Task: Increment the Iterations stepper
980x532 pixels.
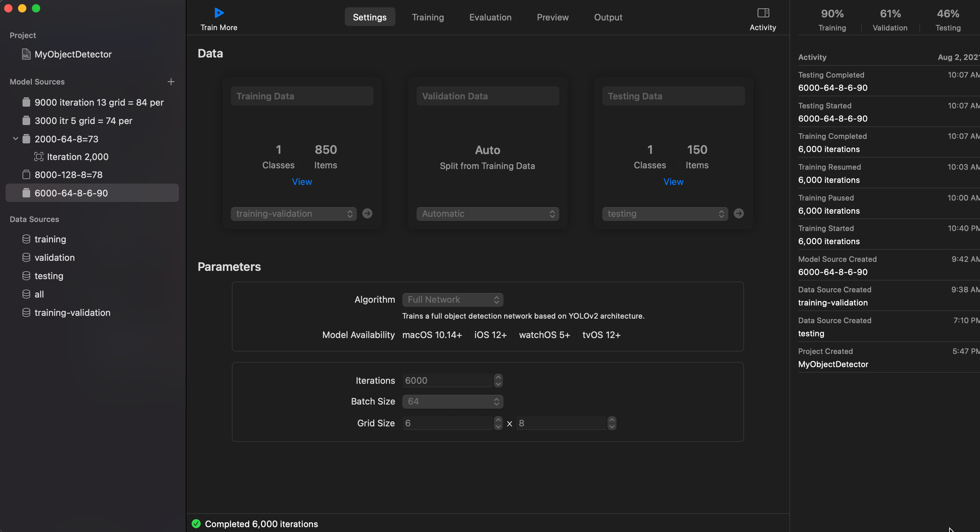Action: [x=498, y=377]
